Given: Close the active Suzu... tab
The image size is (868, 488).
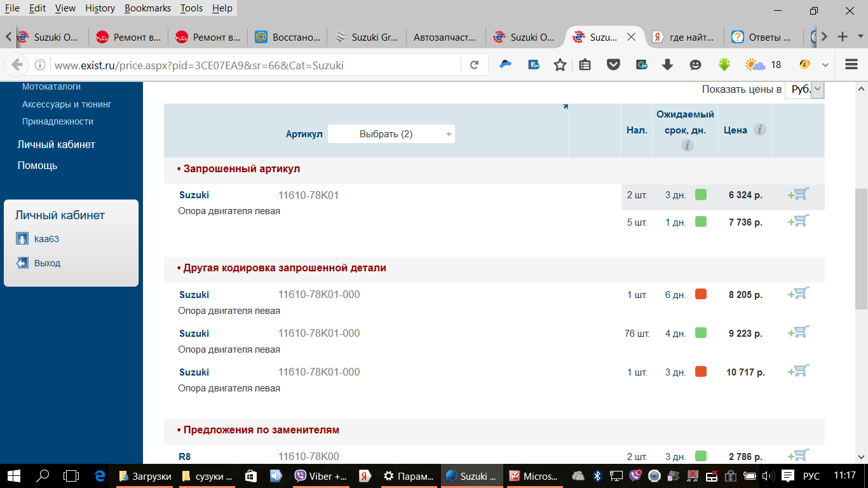Looking at the screenshot, I should 631,37.
